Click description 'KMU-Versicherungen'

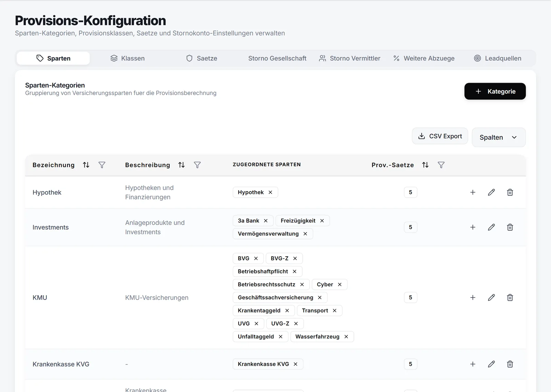point(157,298)
